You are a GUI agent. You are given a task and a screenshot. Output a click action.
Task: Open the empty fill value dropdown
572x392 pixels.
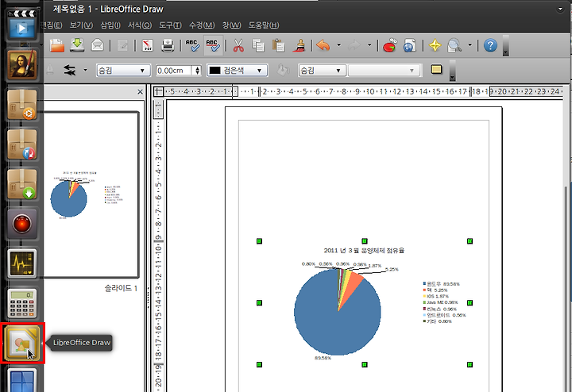click(383, 71)
